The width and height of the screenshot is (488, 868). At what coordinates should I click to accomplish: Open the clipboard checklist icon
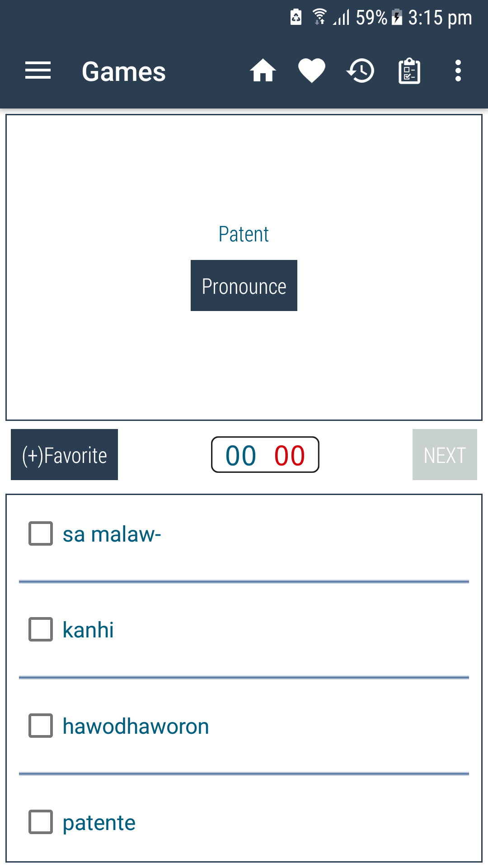409,71
